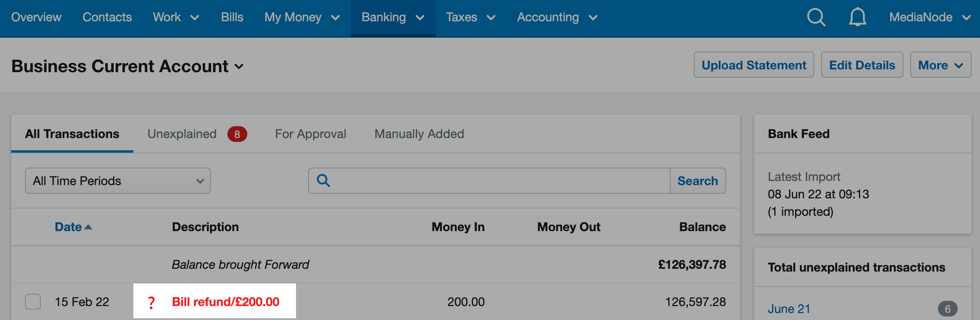Image resolution: width=980 pixels, height=320 pixels.
Task: Open the Banking menu
Action: 393,17
